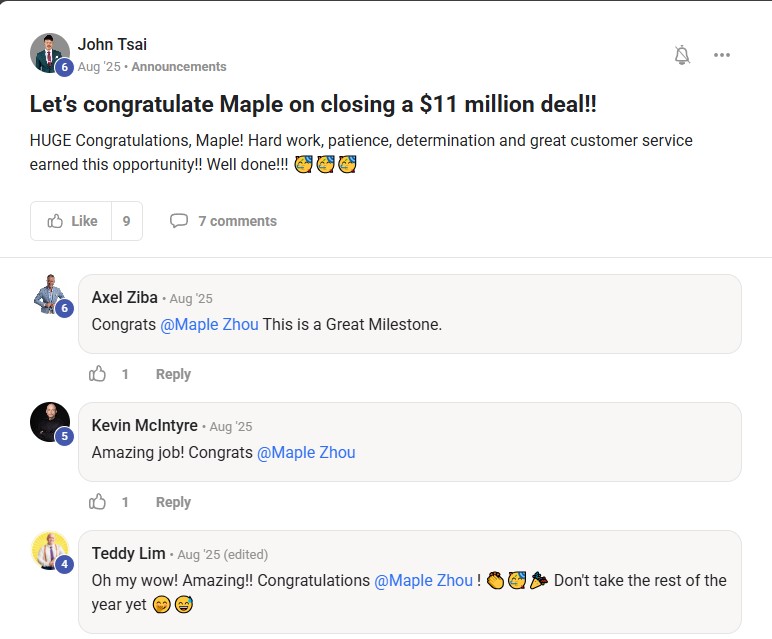This screenshot has height=639, width=772.
Task: Open @Maple Zhou mention in Kevin's comment
Action: point(306,452)
